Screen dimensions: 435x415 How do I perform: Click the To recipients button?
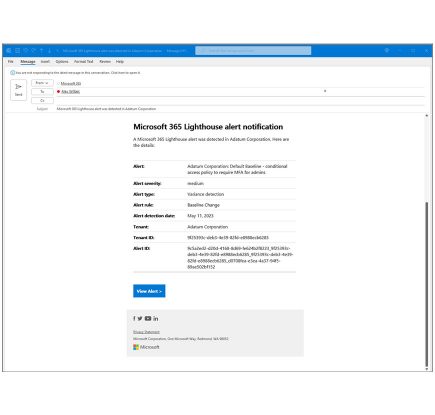pyautogui.click(x=42, y=92)
